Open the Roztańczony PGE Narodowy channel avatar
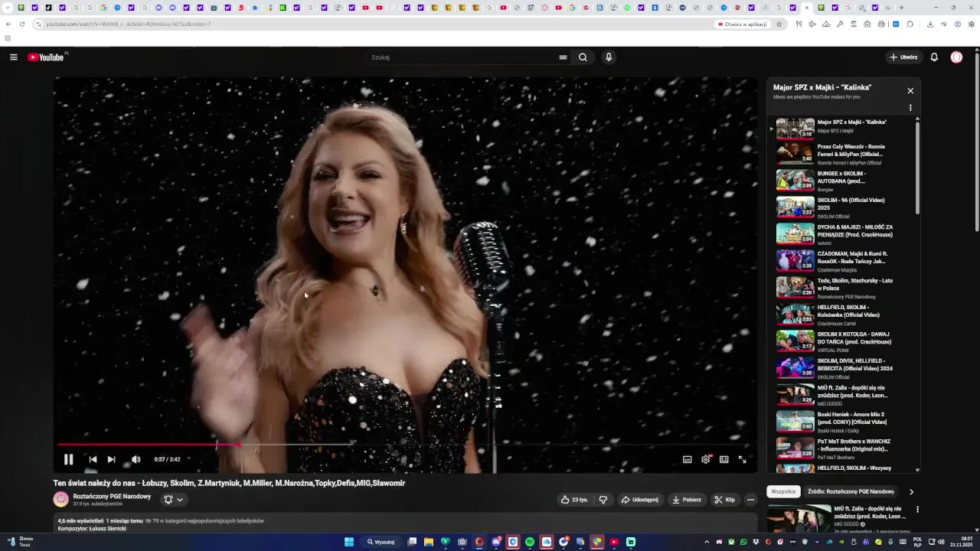Image resolution: width=980 pixels, height=551 pixels. 60,500
